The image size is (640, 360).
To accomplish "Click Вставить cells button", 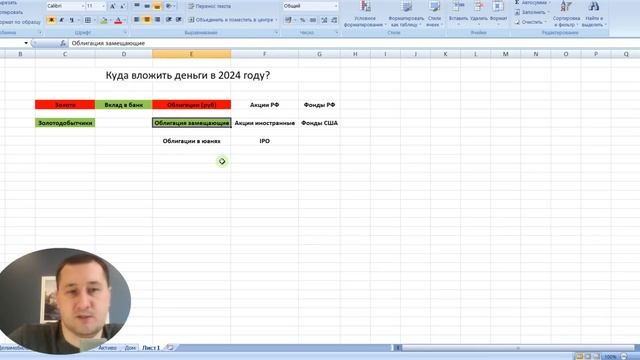I will pos(458,13).
